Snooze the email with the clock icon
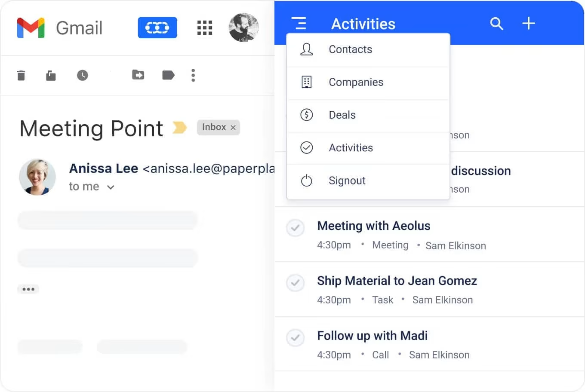The image size is (585, 392). tap(83, 76)
